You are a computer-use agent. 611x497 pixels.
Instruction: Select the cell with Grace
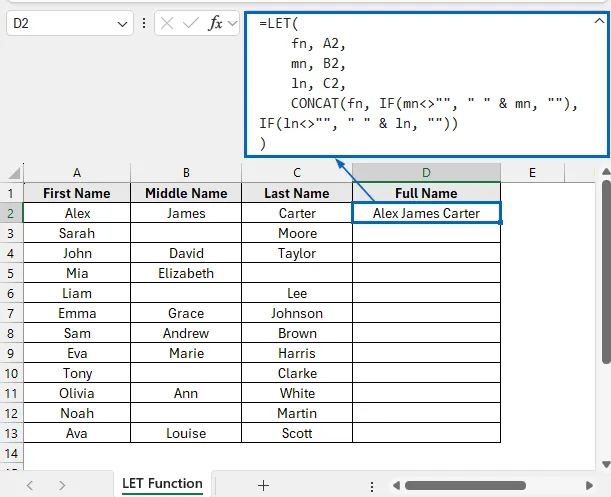[186, 313]
